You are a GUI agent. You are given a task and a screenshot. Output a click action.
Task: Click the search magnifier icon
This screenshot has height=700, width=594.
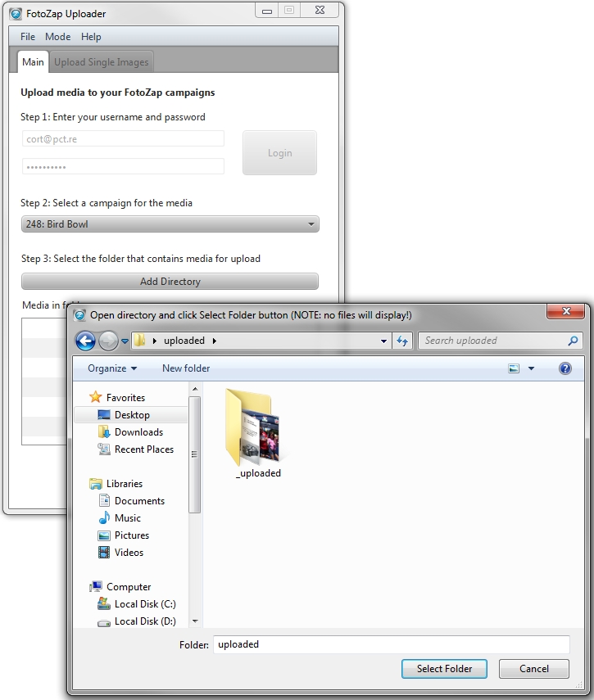pyautogui.click(x=573, y=341)
